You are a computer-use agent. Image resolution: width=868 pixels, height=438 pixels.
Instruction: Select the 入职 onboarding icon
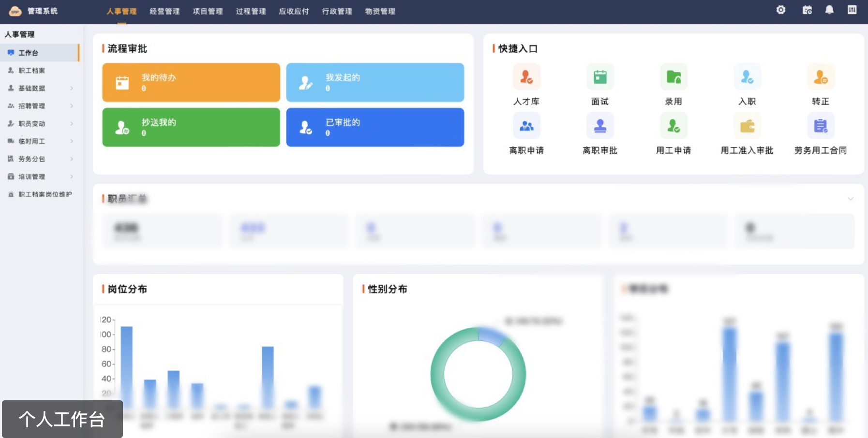pos(747,77)
